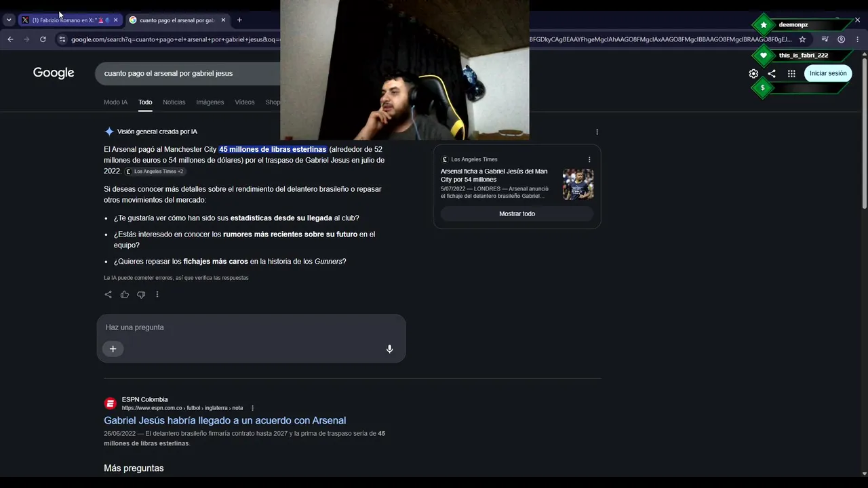
Task: Click the deemonpz stream overlay name
Action: (x=793, y=25)
